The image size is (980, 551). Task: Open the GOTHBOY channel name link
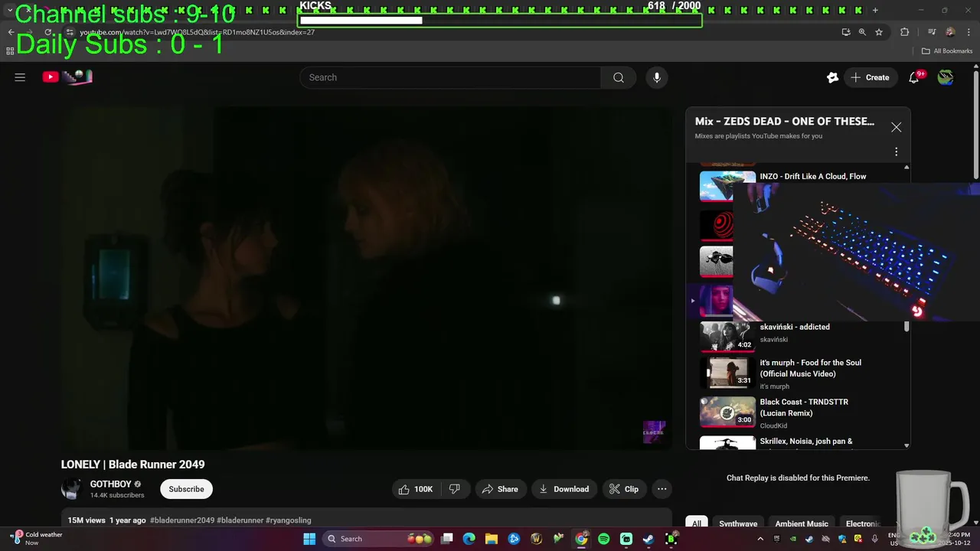point(111,484)
